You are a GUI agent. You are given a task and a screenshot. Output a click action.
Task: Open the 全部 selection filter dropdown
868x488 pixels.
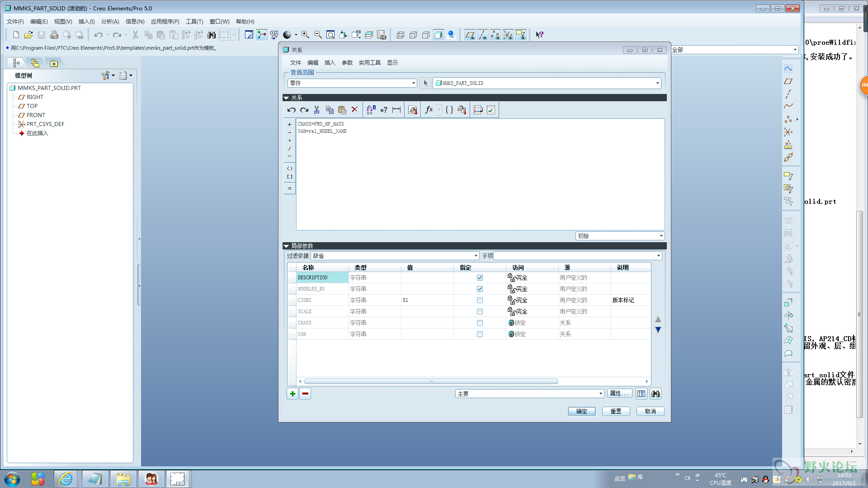pyautogui.click(x=735, y=50)
